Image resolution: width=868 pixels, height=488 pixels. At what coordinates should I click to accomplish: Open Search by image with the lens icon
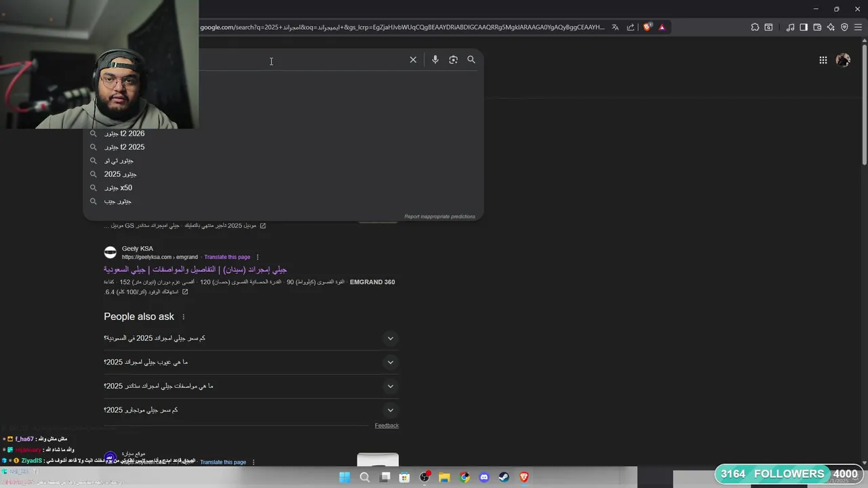(x=453, y=60)
